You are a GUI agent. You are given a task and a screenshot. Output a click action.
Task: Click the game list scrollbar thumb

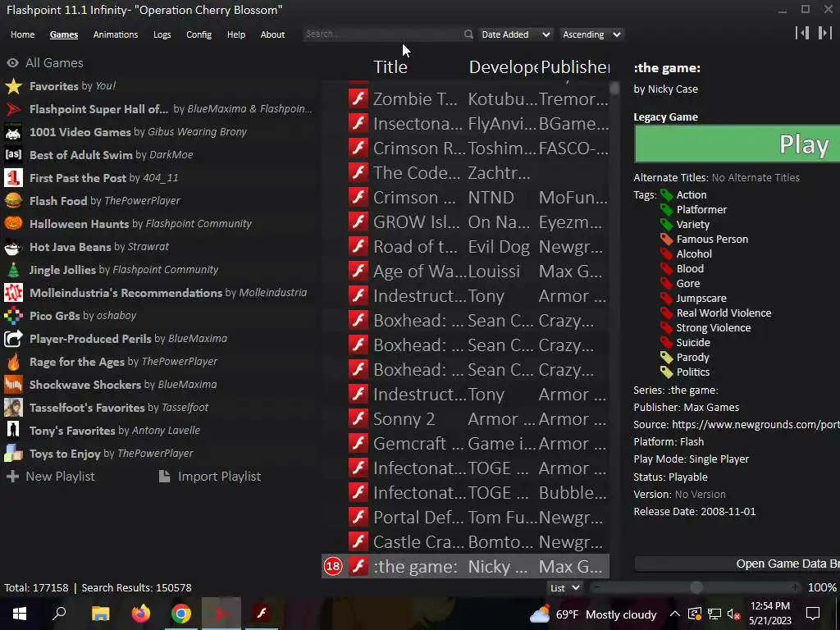(x=614, y=88)
